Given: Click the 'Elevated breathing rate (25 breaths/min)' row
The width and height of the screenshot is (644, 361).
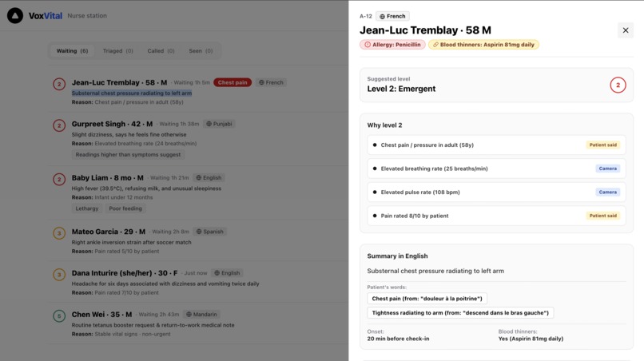Looking at the screenshot, I should click(496, 169).
